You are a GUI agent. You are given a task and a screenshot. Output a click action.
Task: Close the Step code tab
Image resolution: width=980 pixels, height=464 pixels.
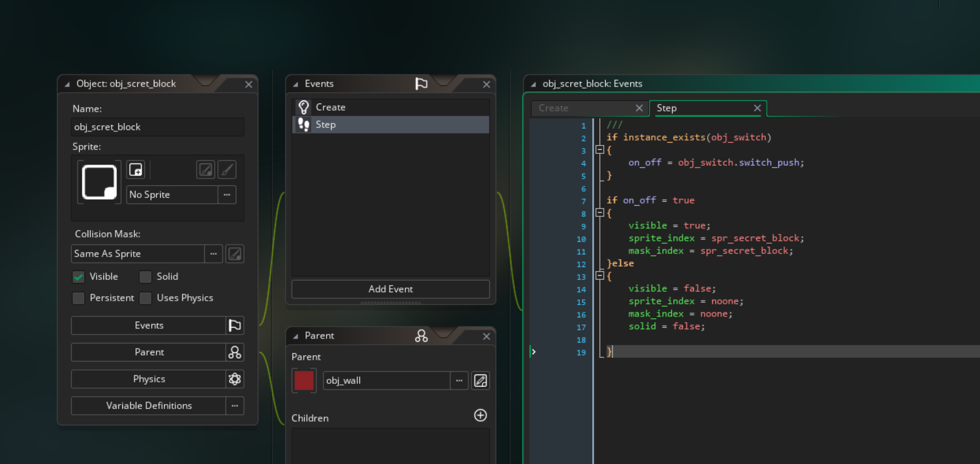click(x=757, y=108)
